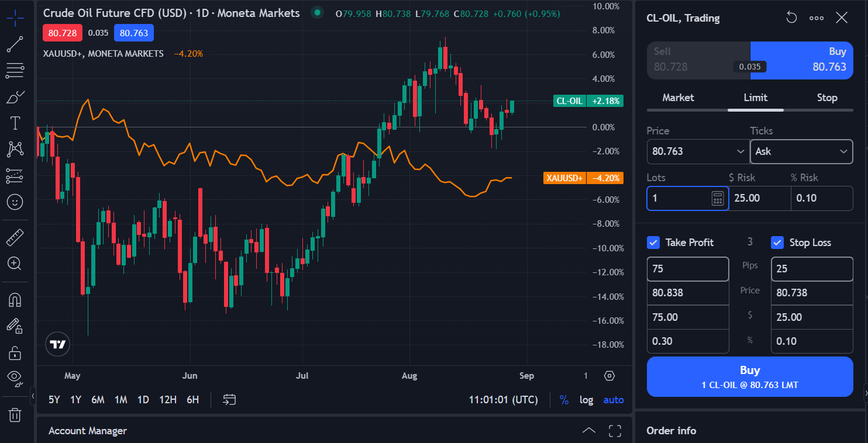
Task: Toggle the Stop Loss checkbox
Action: tap(777, 242)
